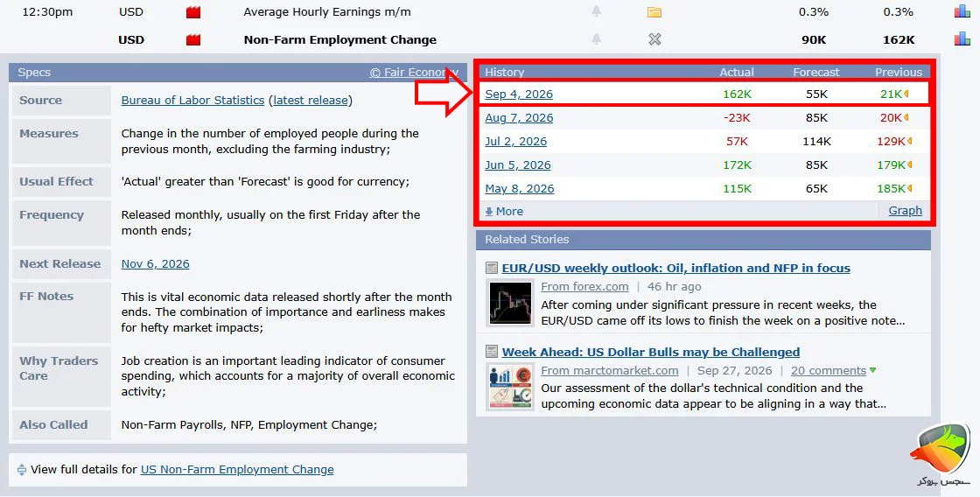This screenshot has height=497, width=980.
Task: Click the red impact icon for Average Hourly Earnings
Action: pos(193,12)
